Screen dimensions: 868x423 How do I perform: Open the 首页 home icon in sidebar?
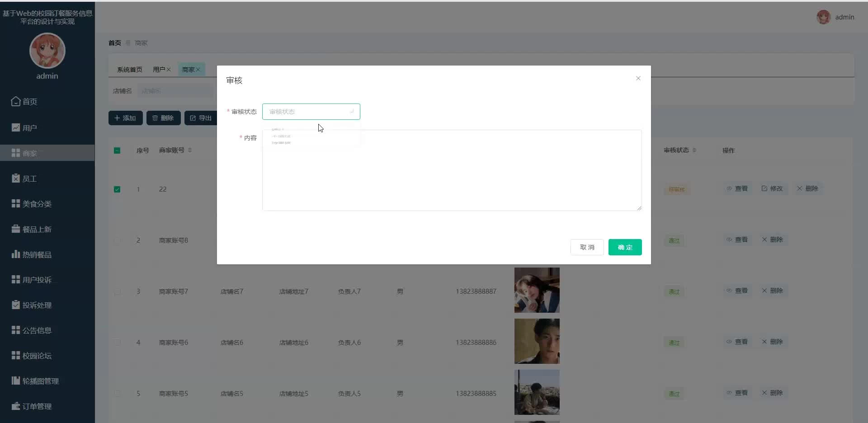(16, 101)
